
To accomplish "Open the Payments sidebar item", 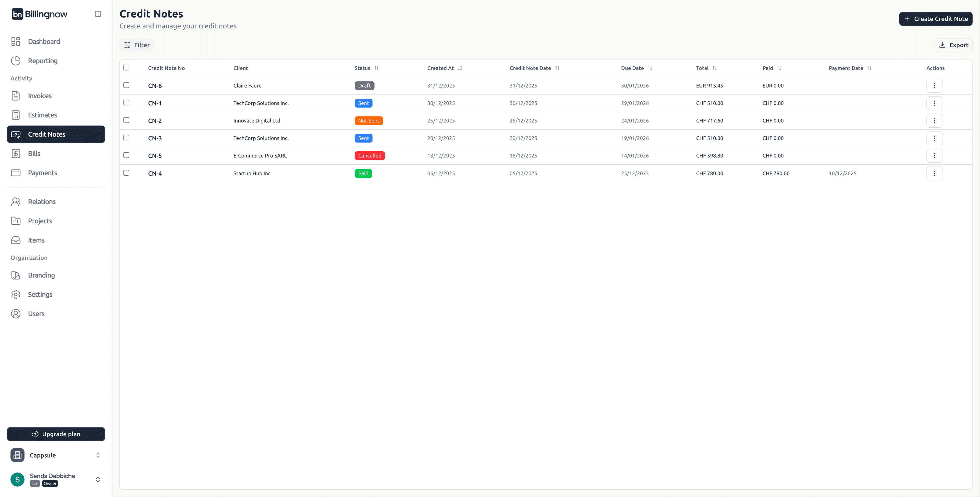I will click(x=42, y=173).
